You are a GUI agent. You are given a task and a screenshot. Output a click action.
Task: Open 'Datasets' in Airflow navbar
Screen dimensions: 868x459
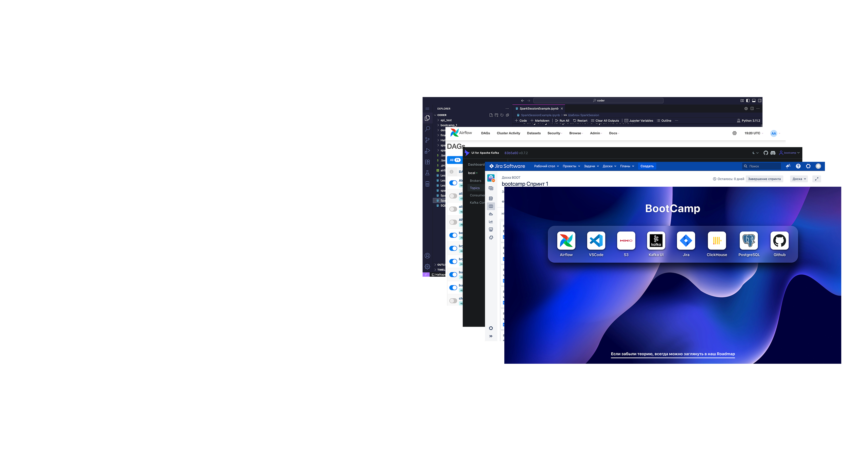click(x=534, y=133)
